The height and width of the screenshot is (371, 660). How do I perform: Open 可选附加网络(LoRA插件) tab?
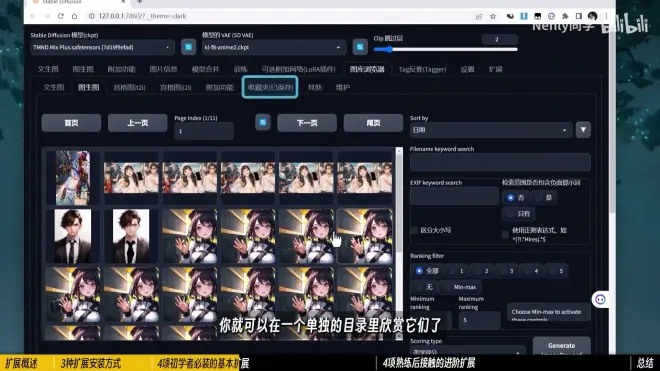click(298, 69)
